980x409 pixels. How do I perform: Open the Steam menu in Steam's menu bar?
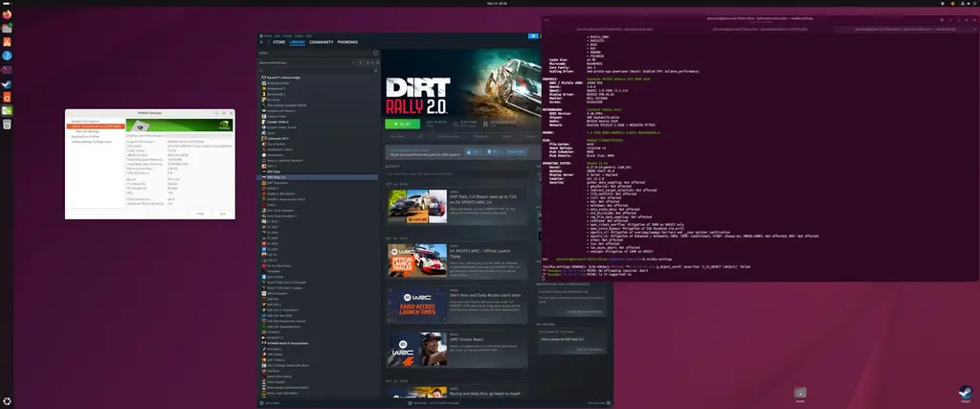coord(268,36)
